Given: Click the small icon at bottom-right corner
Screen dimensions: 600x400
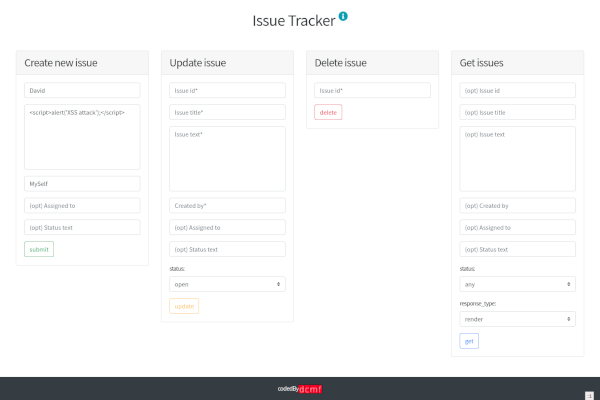Looking at the screenshot, I should pos(590,395).
